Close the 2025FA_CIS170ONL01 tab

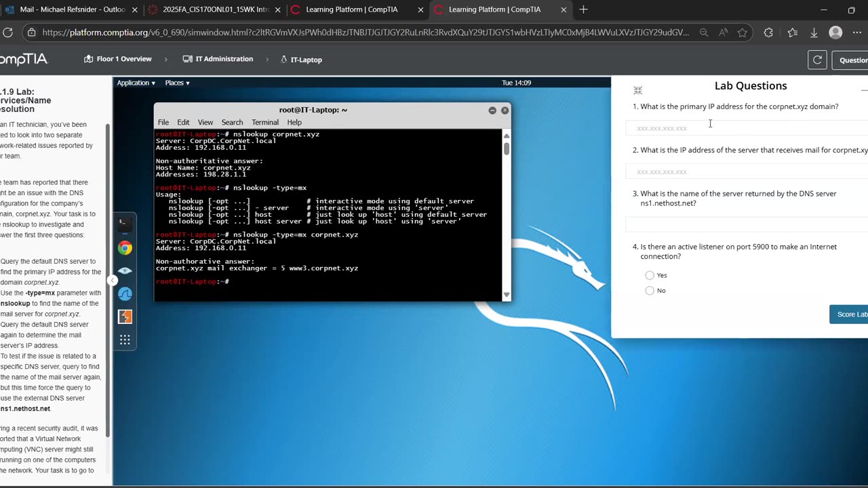(277, 9)
